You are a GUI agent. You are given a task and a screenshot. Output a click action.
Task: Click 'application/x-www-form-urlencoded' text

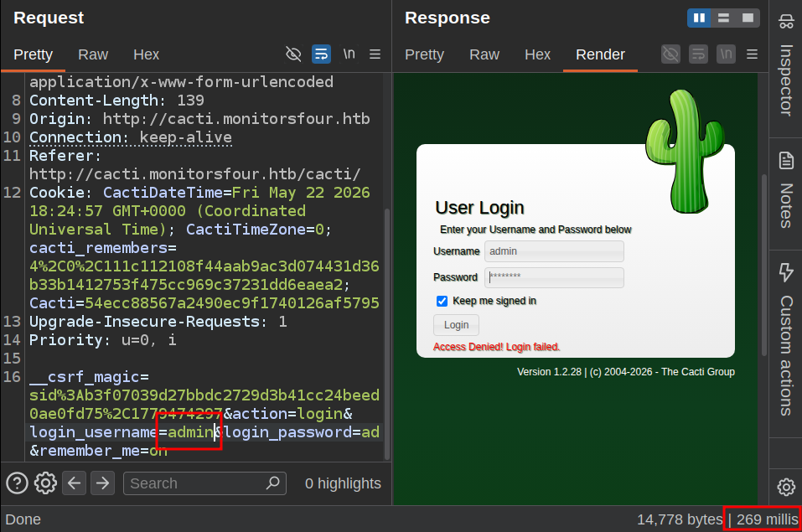[181, 82]
